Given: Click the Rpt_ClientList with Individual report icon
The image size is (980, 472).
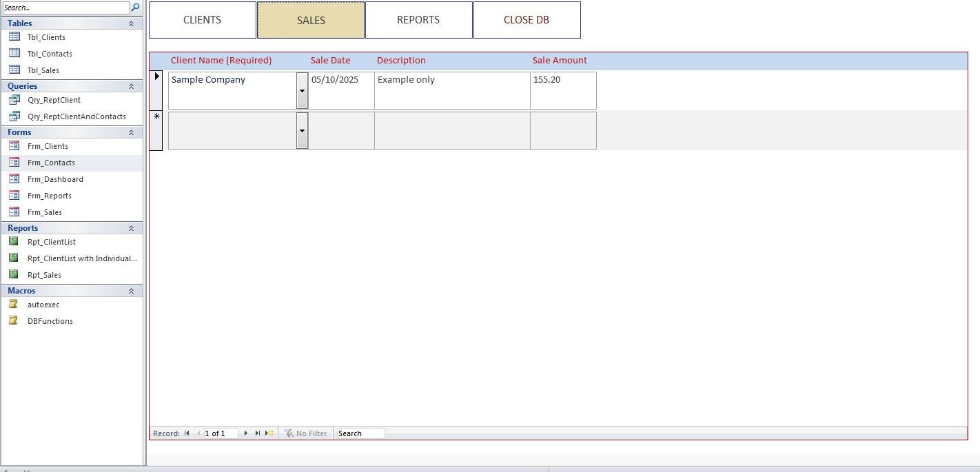Looking at the screenshot, I should pyautogui.click(x=14, y=258).
